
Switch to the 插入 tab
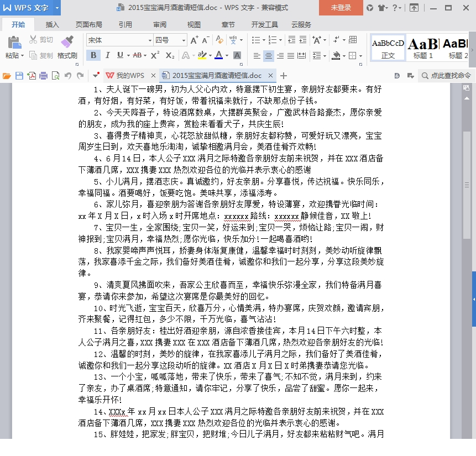click(x=52, y=24)
